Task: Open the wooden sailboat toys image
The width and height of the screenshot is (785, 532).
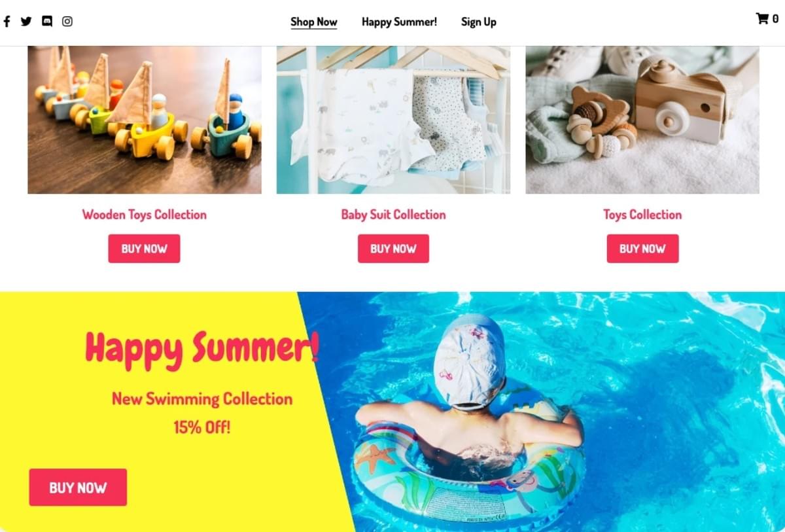Action: (145, 120)
